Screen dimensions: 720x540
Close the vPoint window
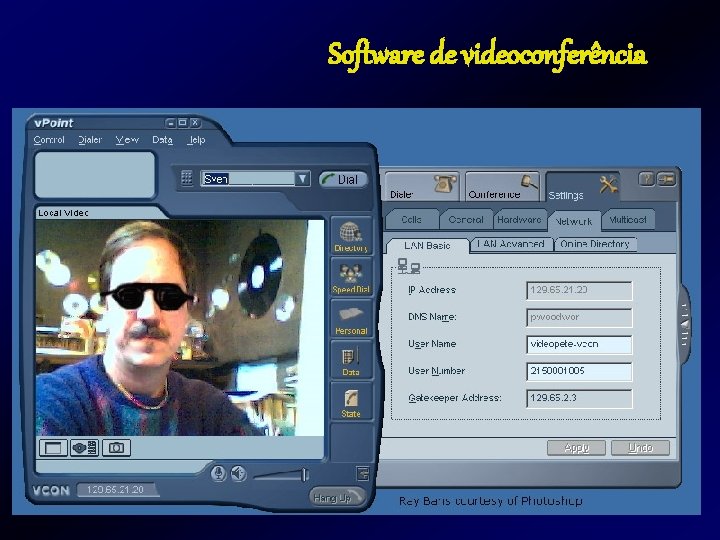pyautogui.click(x=195, y=123)
